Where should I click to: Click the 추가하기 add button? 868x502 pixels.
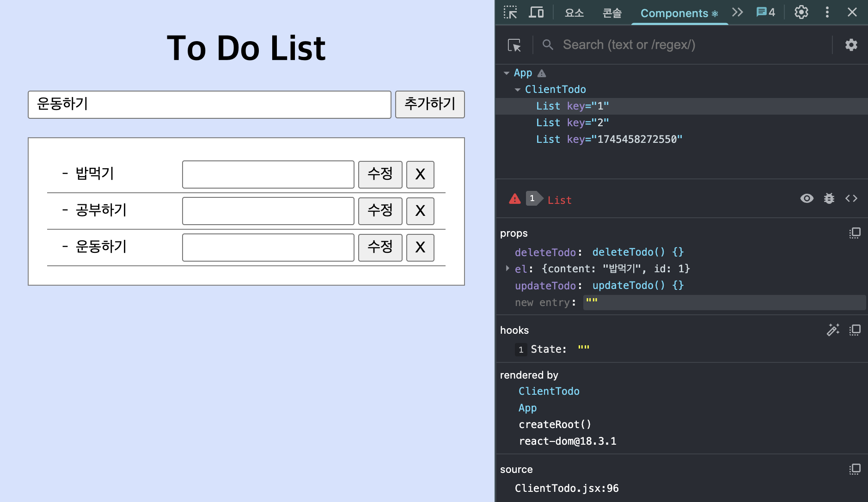coord(430,104)
